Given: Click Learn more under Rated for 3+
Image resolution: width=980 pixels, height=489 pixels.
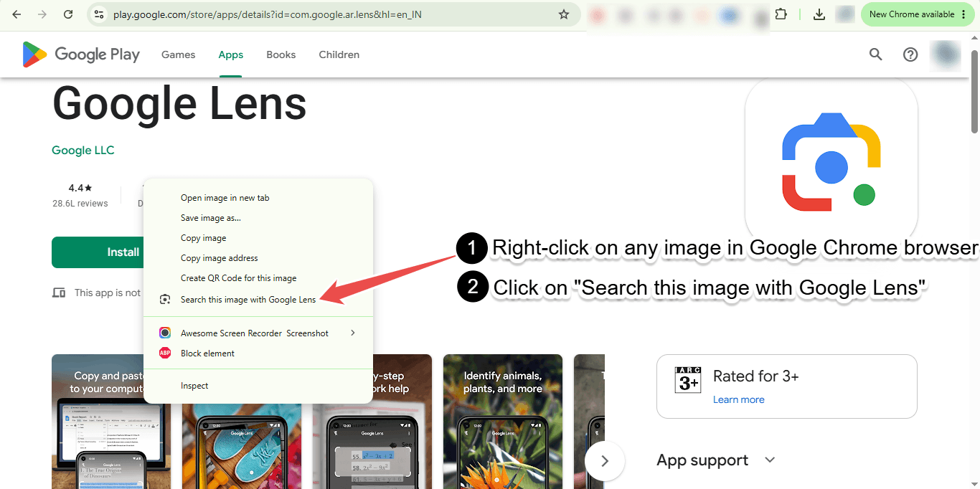Looking at the screenshot, I should click(739, 399).
